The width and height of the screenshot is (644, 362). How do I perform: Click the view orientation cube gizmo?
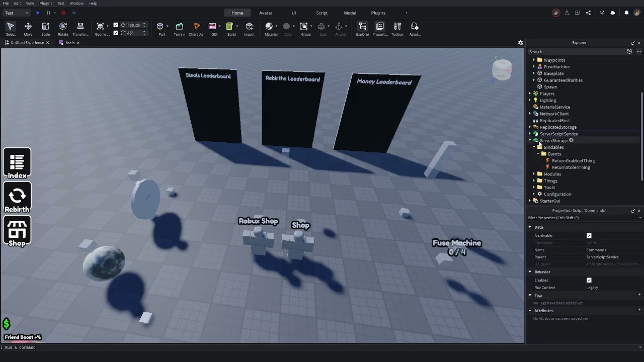tap(502, 69)
